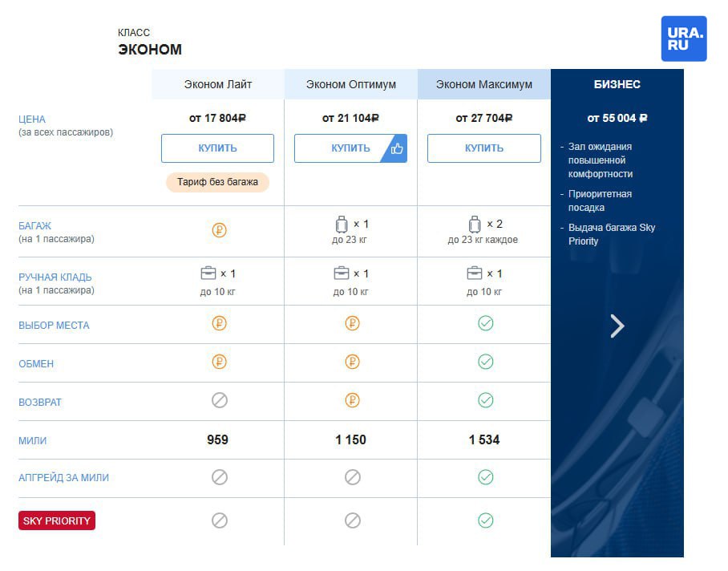The image size is (728, 571).
Task: Click the URA.RU logo
Action: [x=683, y=38]
